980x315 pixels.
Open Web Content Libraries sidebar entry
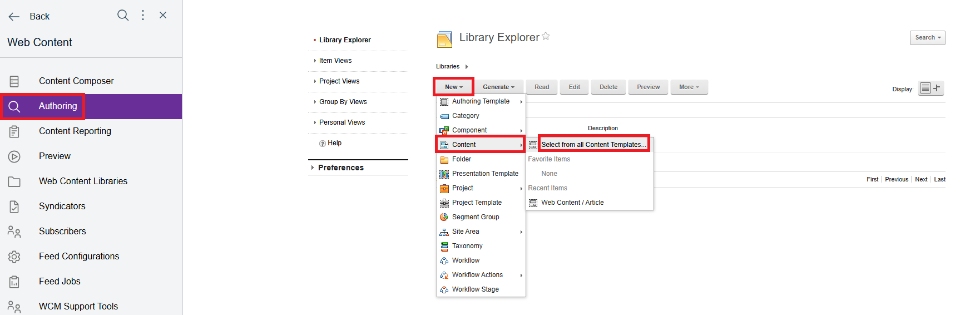click(x=91, y=181)
